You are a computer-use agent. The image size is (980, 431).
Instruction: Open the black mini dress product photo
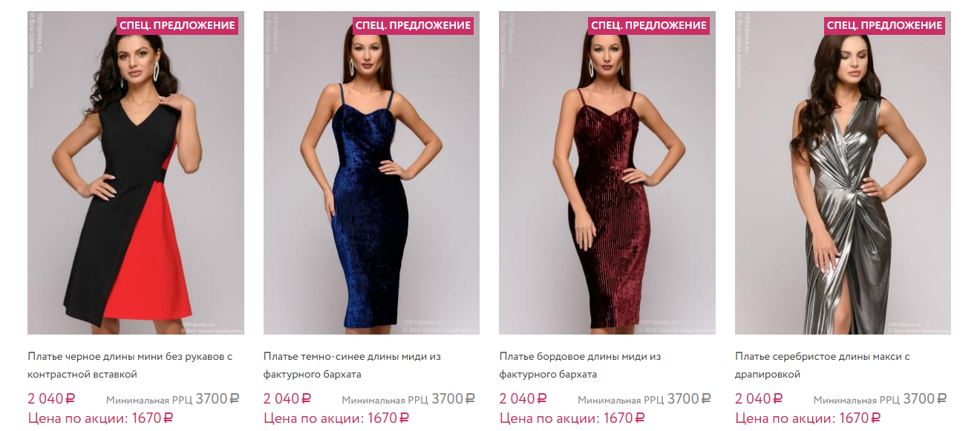click(x=136, y=173)
